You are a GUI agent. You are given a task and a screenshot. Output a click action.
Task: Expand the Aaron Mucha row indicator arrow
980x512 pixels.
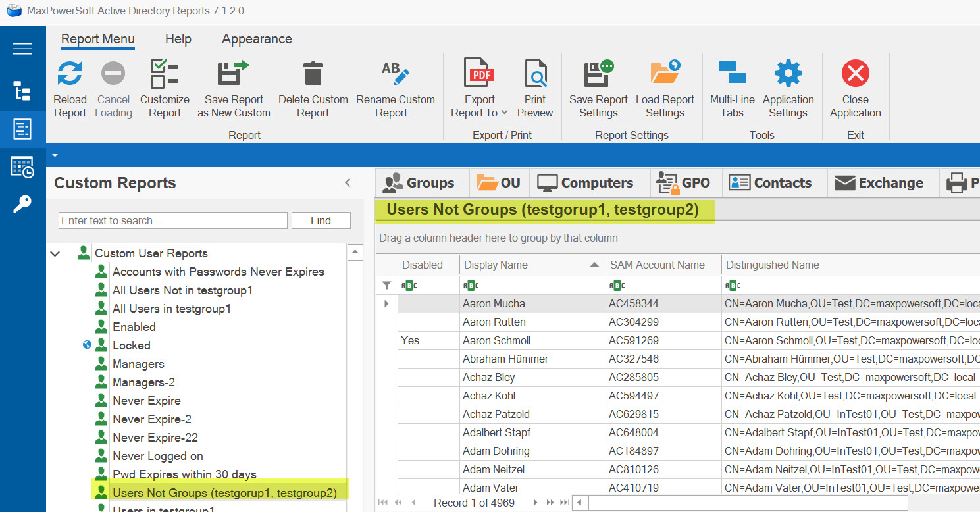coord(386,304)
